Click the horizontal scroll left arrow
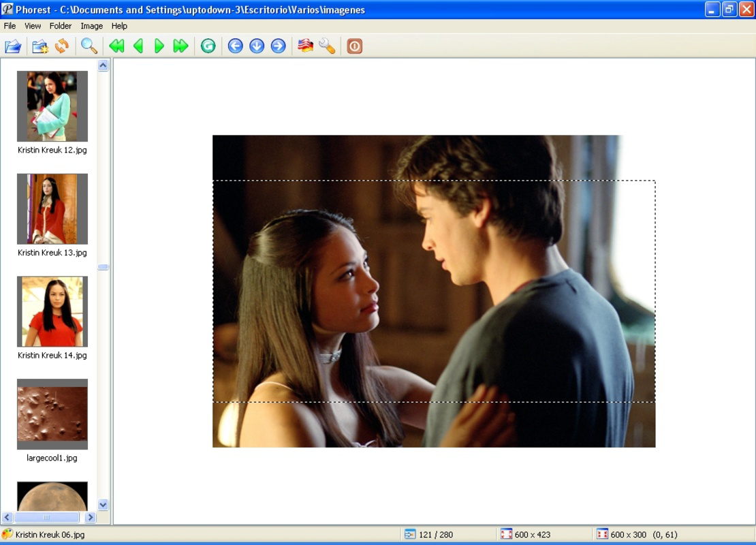 coord(7,518)
